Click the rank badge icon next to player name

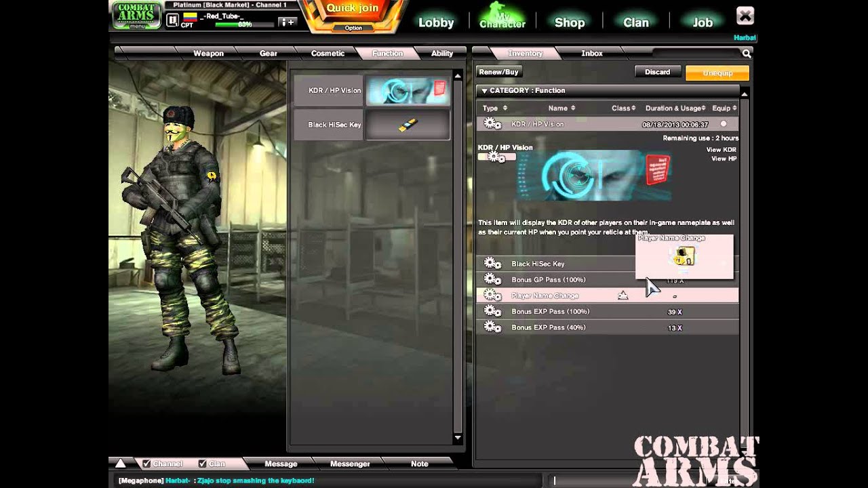point(172,21)
